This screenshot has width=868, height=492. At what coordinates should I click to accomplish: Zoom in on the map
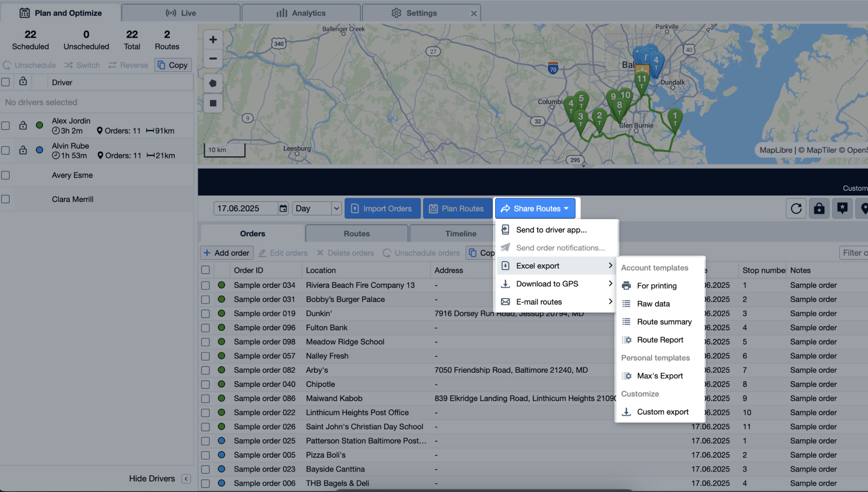pos(213,39)
